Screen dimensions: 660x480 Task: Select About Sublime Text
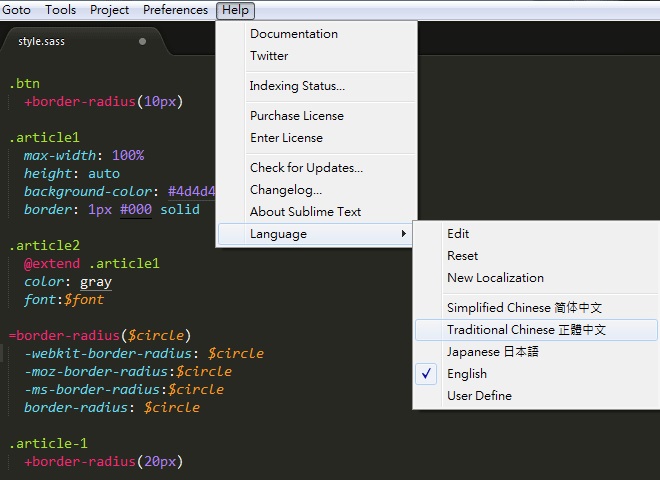coord(316,211)
